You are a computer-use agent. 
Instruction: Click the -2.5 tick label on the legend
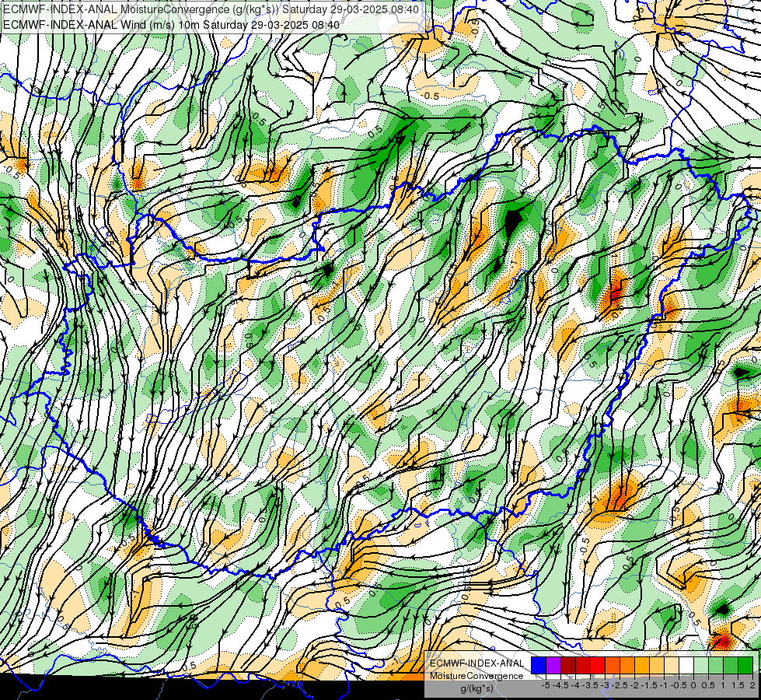pos(620,685)
